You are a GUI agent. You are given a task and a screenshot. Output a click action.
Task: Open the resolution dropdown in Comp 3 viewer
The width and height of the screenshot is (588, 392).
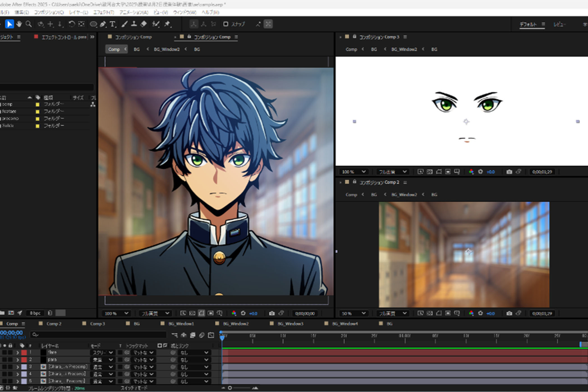(x=392, y=172)
